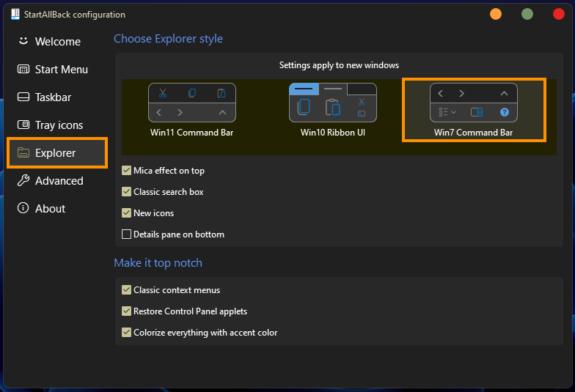Click the orange minimize window button

coord(496,14)
